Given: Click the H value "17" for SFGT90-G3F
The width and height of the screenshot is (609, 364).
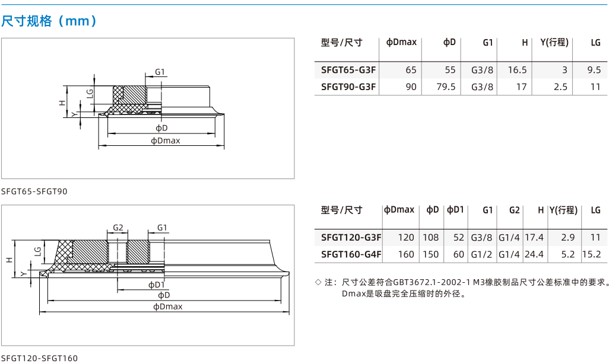Looking at the screenshot, I should (x=521, y=87).
